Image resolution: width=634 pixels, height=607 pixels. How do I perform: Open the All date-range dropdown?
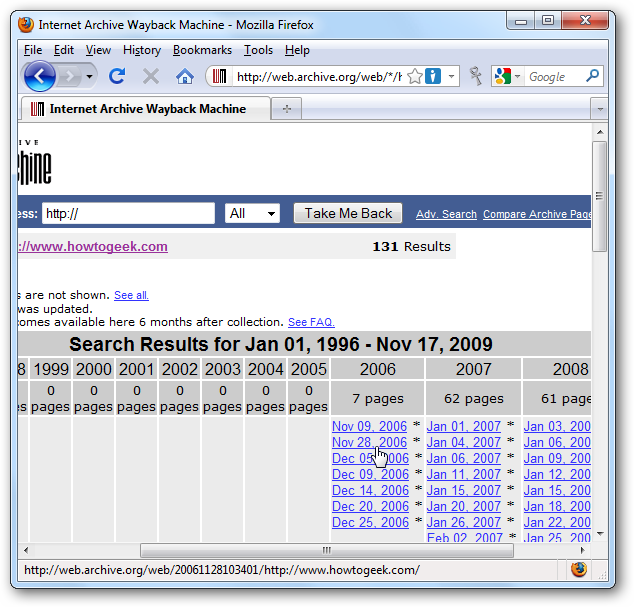252,213
